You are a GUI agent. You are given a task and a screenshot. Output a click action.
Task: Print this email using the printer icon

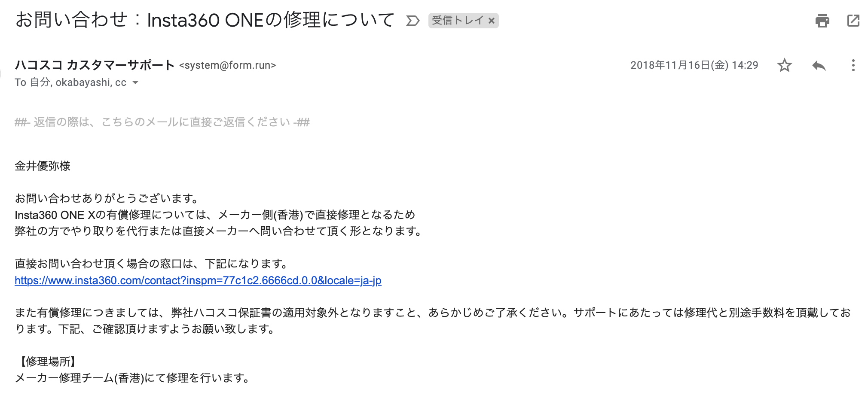(822, 20)
